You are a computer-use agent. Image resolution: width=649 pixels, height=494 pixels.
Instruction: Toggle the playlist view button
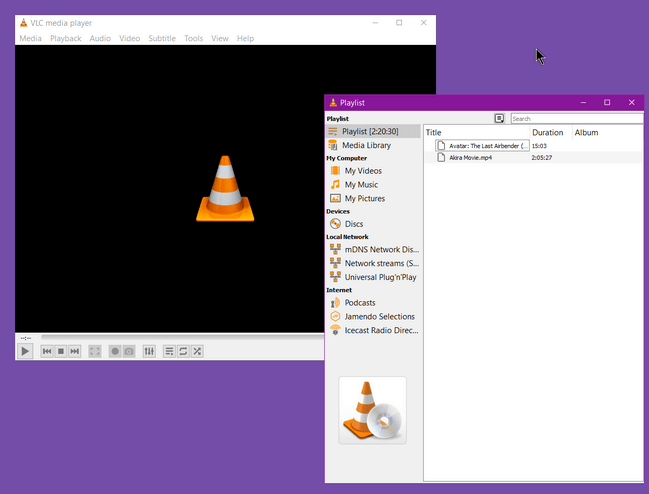pyautogui.click(x=169, y=351)
